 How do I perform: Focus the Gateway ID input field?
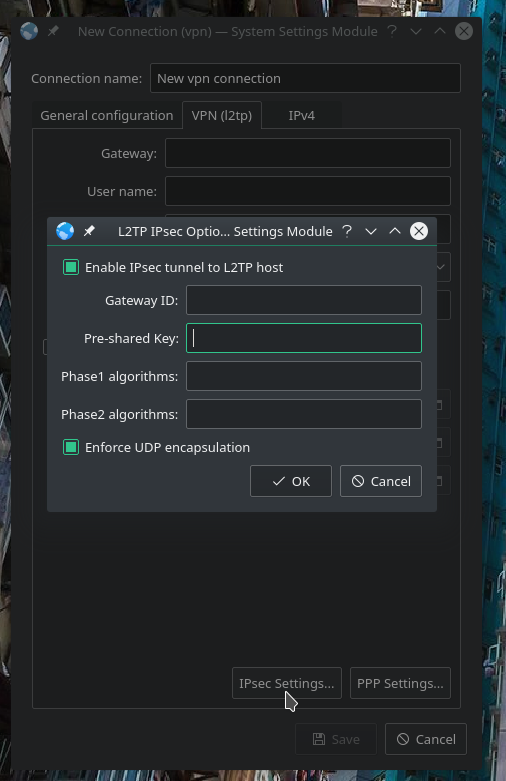pyautogui.click(x=304, y=300)
